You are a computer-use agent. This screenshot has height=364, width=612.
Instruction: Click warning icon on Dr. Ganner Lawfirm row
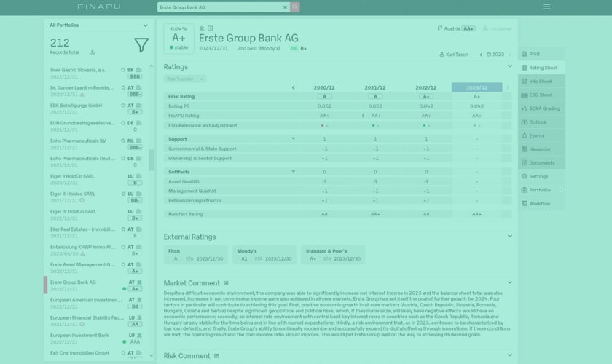[x=82, y=95]
